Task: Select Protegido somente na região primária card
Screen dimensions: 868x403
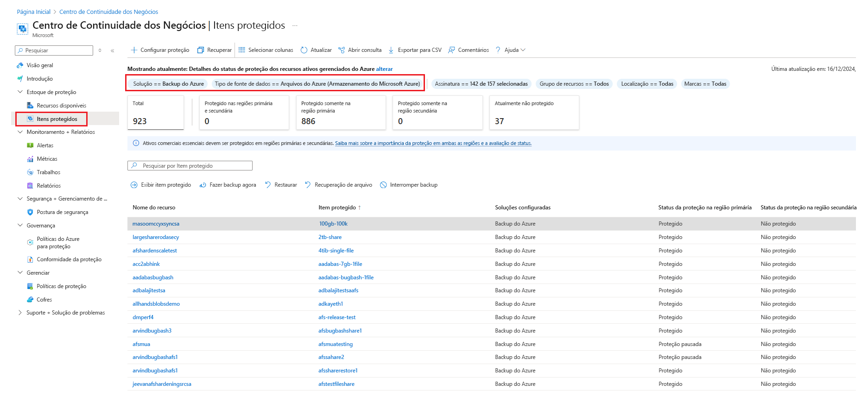Action: tap(341, 113)
